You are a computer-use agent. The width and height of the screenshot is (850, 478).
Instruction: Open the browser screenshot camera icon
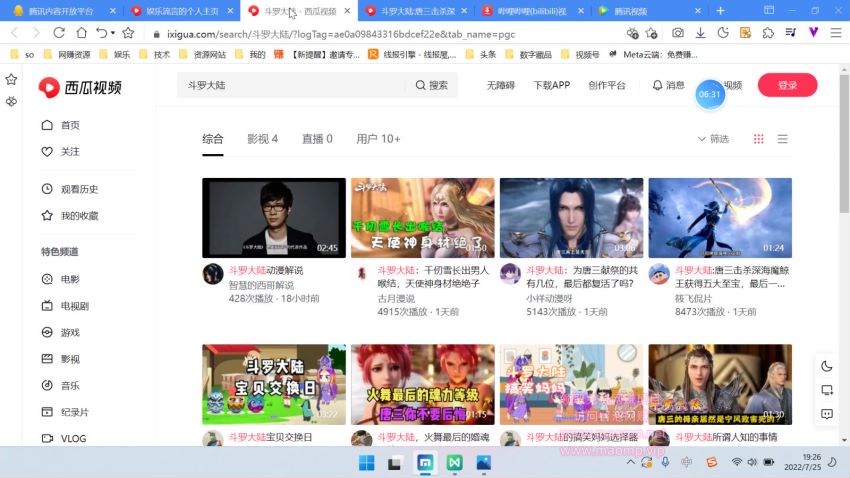pos(678,33)
